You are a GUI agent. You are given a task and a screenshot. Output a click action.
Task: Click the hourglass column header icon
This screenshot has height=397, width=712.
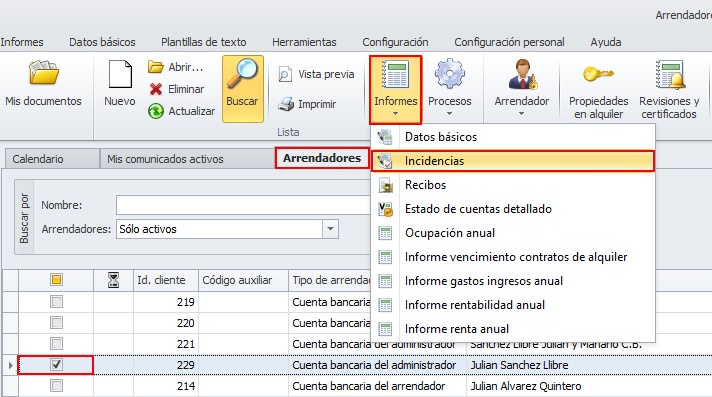click(x=113, y=280)
